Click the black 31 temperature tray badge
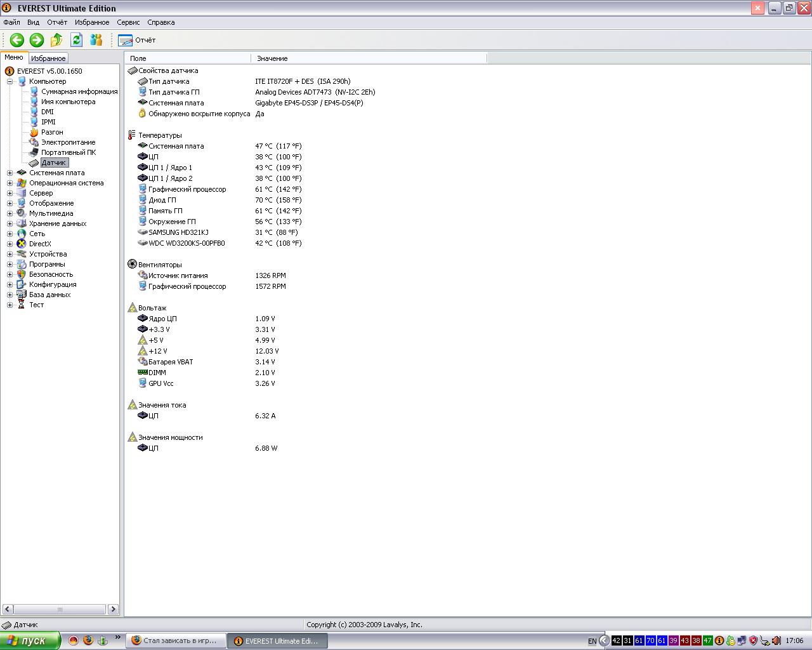The image size is (812, 650). click(x=627, y=640)
